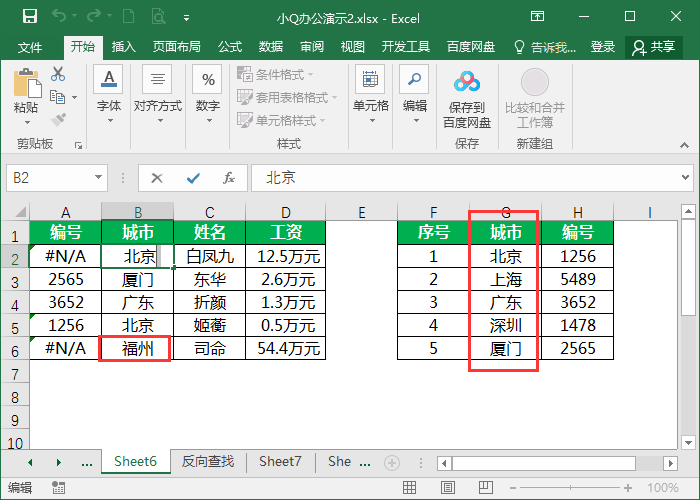Click cell containing 白凤九
The height and width of the screenshot is (500, 700).
[210, 256]
